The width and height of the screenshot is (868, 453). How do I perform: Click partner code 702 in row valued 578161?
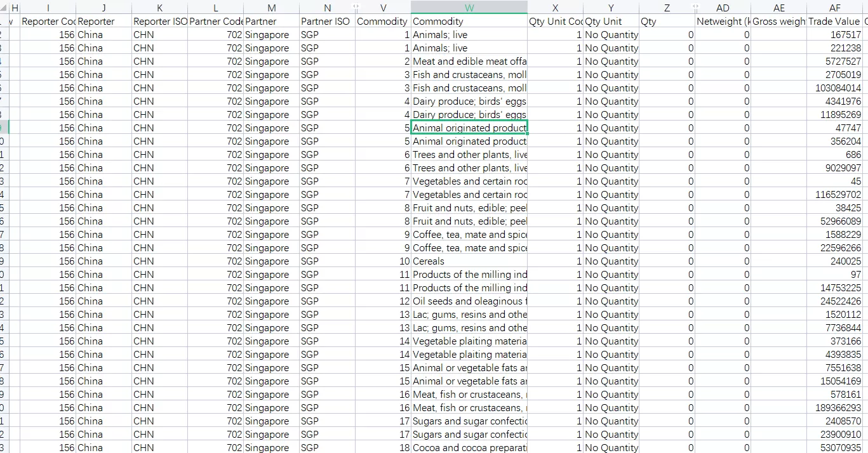pyautogui.click(x=215, y=394)
